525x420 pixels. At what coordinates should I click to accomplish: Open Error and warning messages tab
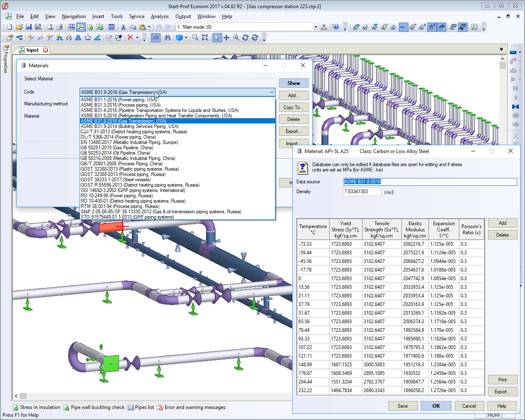point(191,407)
